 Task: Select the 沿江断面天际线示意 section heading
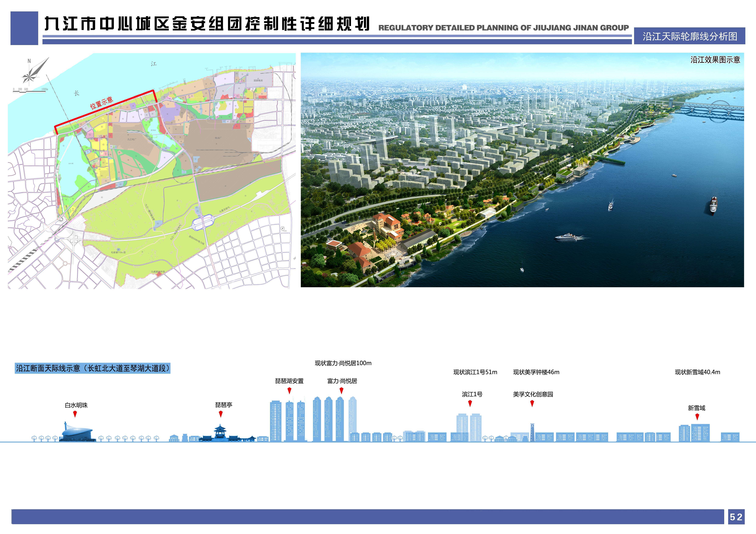tap(93, 368)
